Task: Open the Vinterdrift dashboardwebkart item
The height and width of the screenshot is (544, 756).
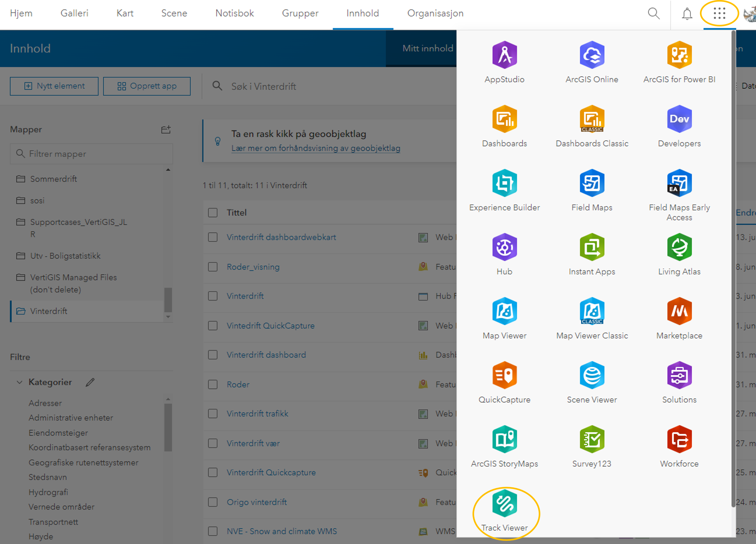Action: tap(281, 237)
